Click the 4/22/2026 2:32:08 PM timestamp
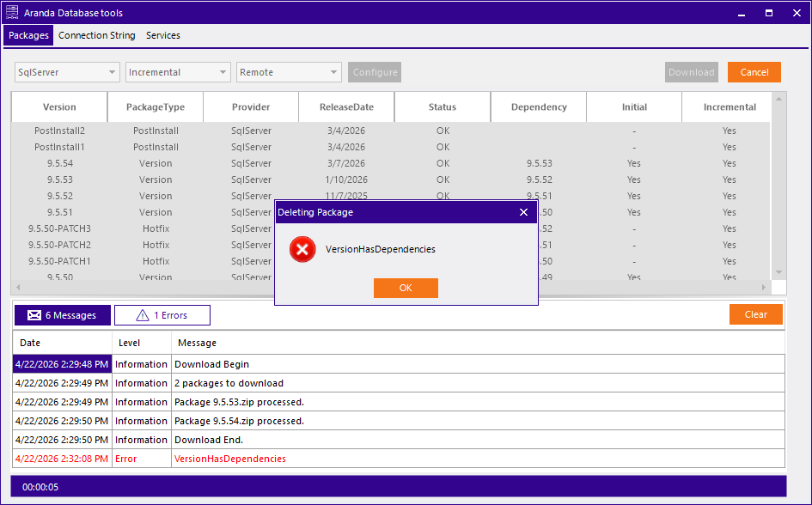The width and height of the screenshot is (812, 505). coord(62,459)
